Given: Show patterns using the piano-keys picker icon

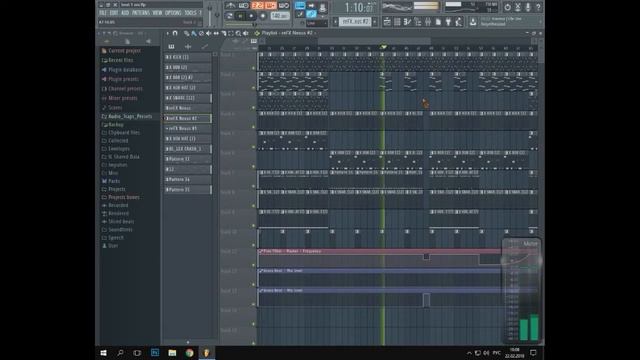Looking at the screenshot, I should pos(171,47).
